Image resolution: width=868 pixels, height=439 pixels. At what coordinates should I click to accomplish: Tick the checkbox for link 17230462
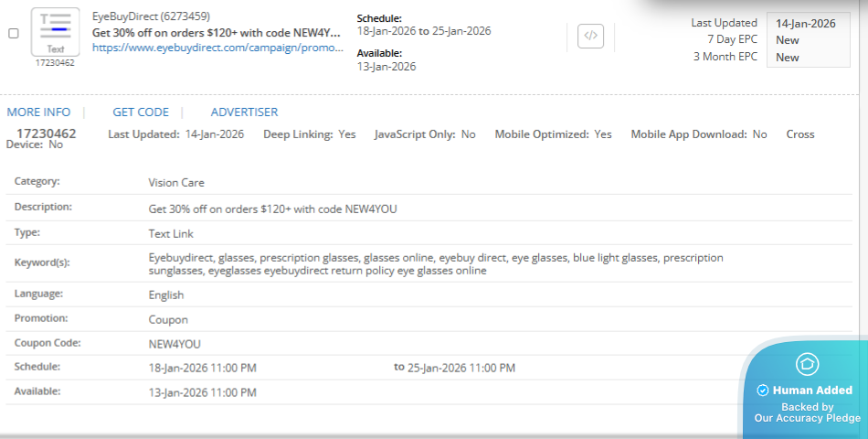(13, 33)
